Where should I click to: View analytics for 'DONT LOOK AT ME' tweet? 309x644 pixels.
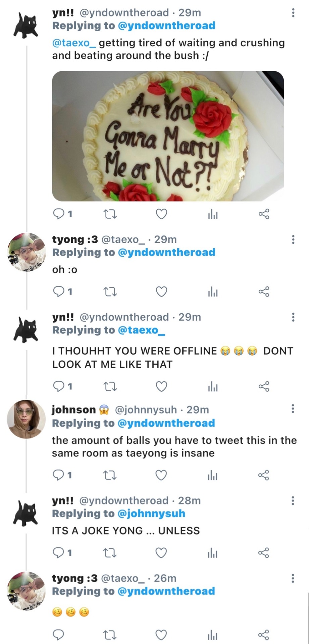[213, 387]
